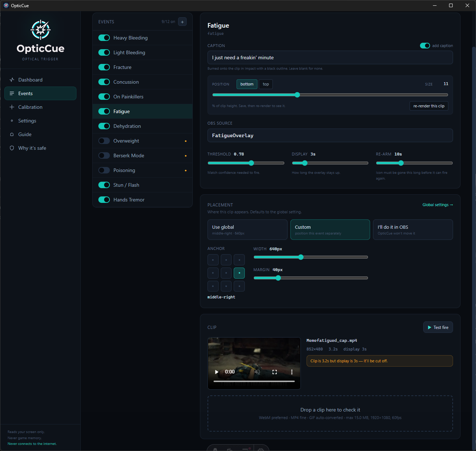Choose the Use global placement option

(247, 229)
